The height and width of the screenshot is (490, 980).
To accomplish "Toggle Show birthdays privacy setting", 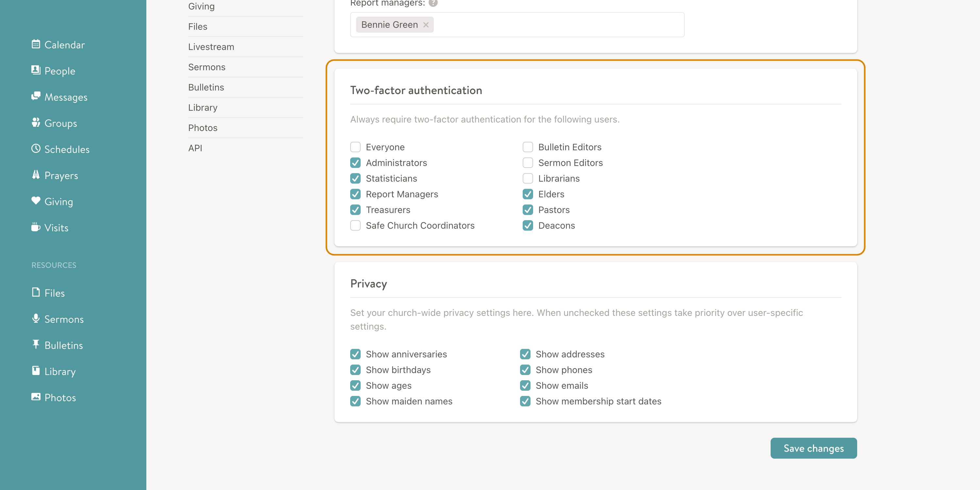I will click(x=355, y=370).
